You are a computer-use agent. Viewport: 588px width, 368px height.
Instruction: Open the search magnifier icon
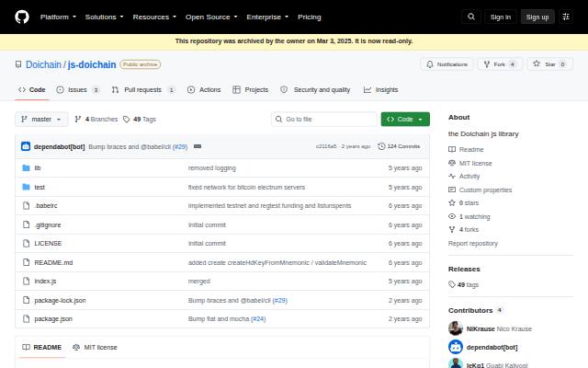471,17
